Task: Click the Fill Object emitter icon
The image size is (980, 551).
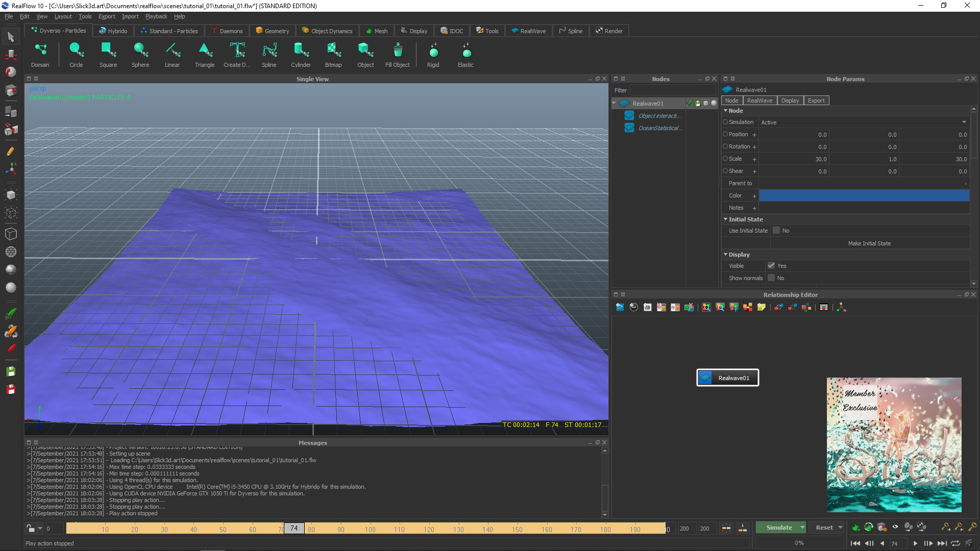Action: [x=398, y=51]
